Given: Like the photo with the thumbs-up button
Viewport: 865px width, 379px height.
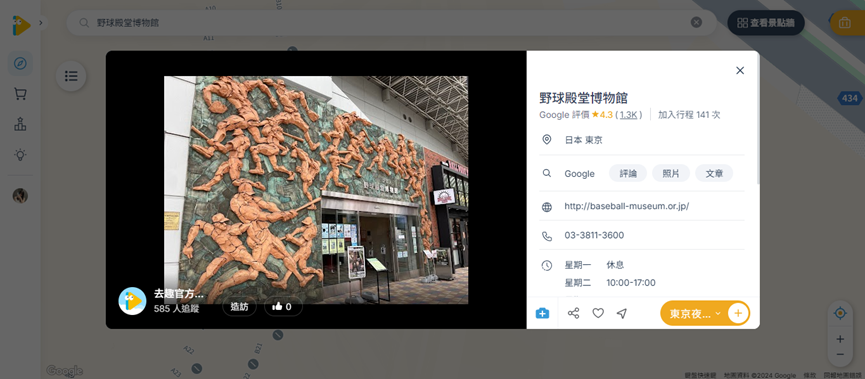Looking at the screenshot, I should [x=283, y=307].
